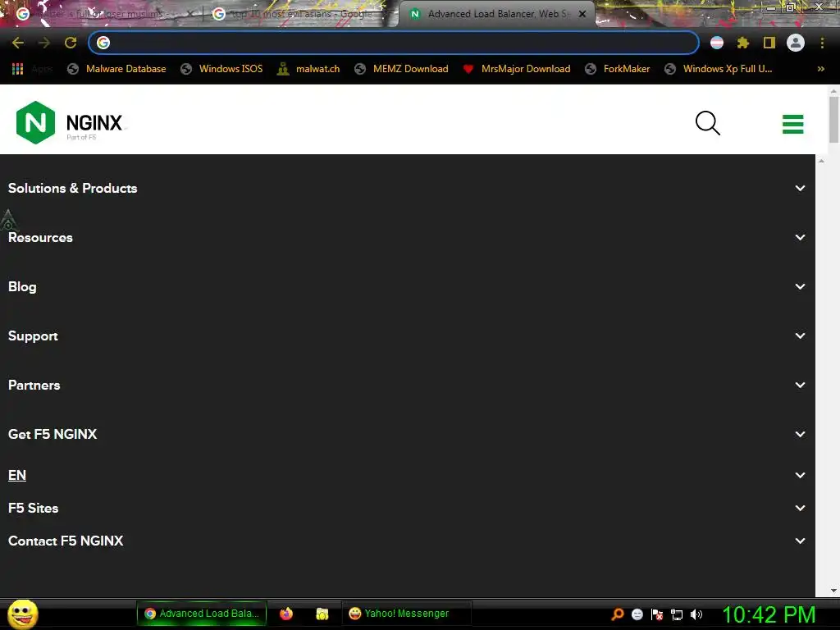
Task: Launch Firefox from the taskbar
Action: [x=286, y=614]
